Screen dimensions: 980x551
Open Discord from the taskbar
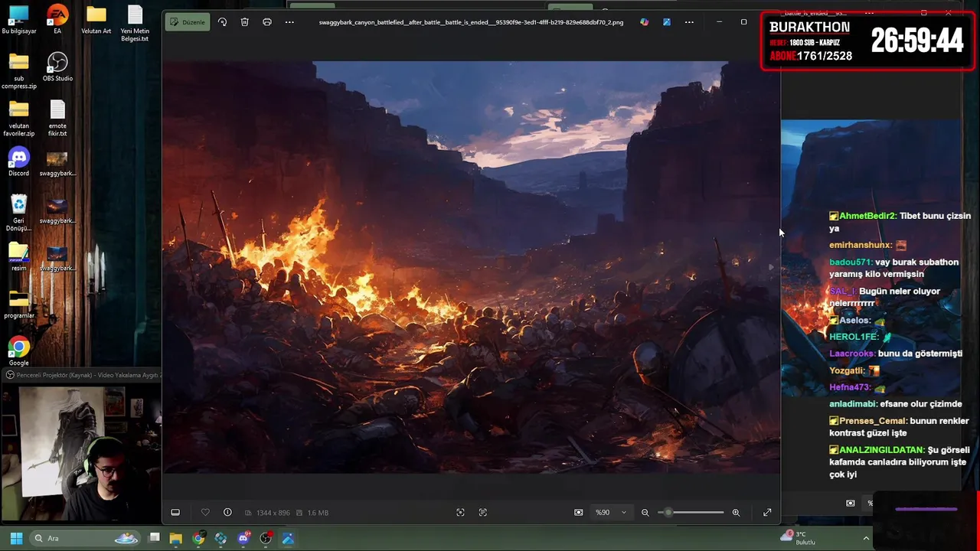point(243,539)
